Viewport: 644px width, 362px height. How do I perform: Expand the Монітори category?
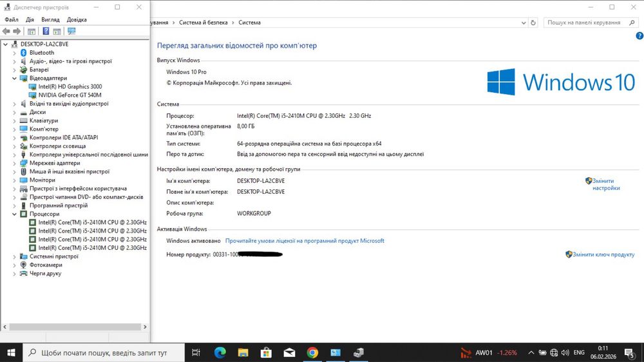[x=14, y=180]
